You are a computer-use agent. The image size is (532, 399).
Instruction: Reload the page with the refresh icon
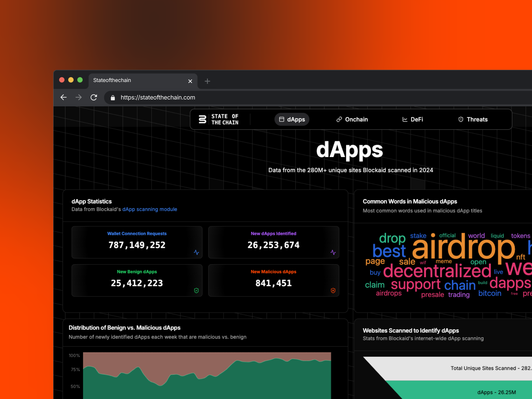click(94, 98)
